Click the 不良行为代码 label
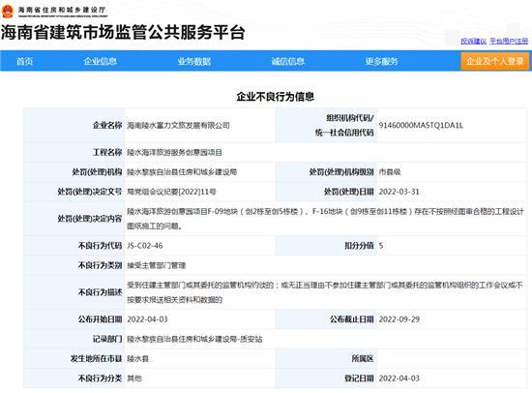532x393 pixels. coord(100,246)
